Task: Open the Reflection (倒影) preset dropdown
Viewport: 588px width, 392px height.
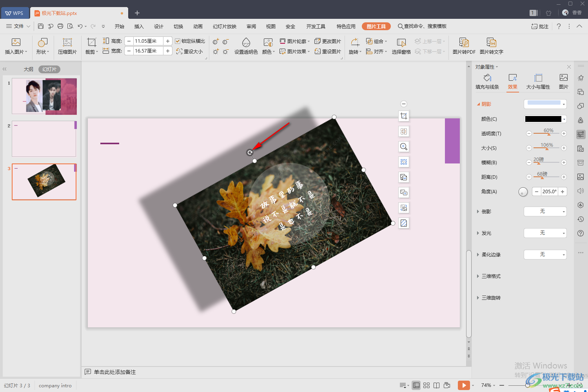Action: (545, 211)
